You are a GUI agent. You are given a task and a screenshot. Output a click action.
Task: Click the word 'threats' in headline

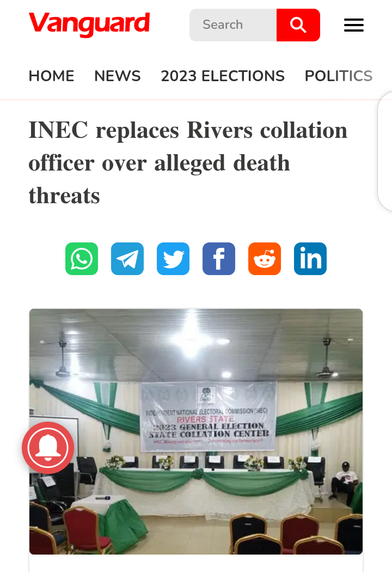click(x=64, y=196)
